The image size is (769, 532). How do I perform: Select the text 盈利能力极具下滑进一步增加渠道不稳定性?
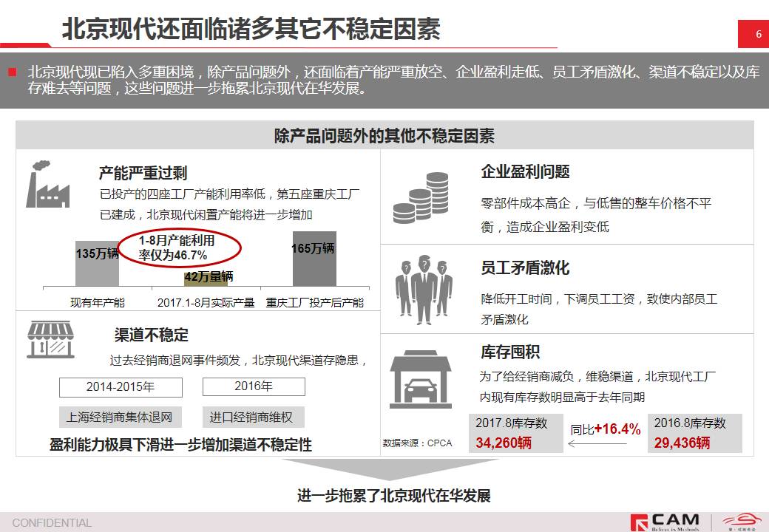pos(181,445)
